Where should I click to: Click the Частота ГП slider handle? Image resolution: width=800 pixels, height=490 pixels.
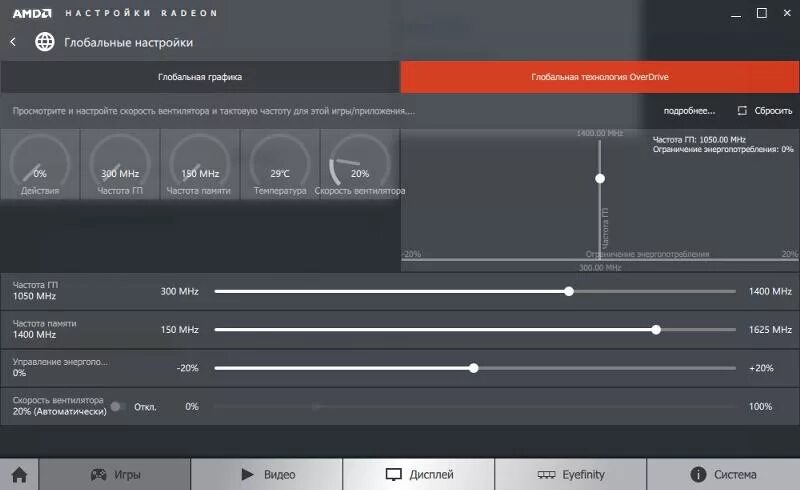[569, 291]
